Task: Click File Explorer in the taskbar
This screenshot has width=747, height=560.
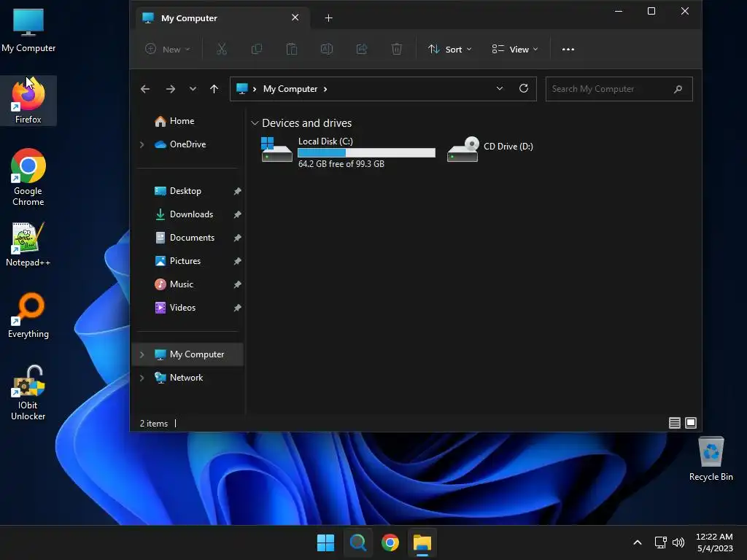Action: (x=422, y=542)
